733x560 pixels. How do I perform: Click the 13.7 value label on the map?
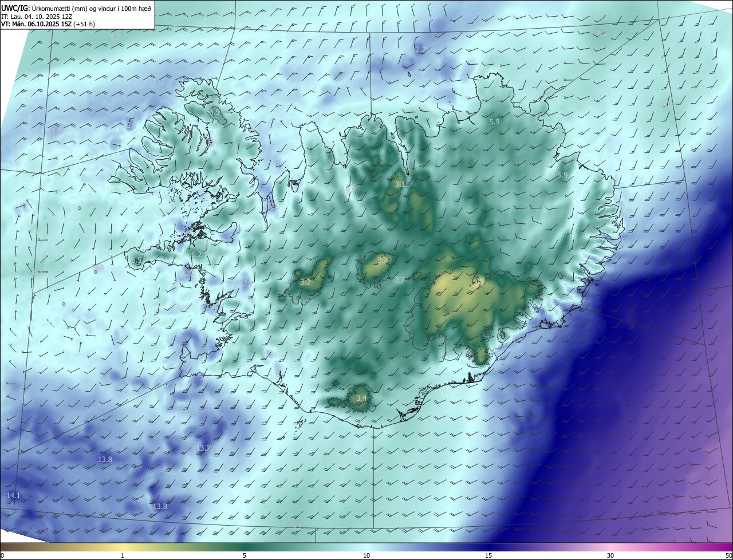coord(204,448)
